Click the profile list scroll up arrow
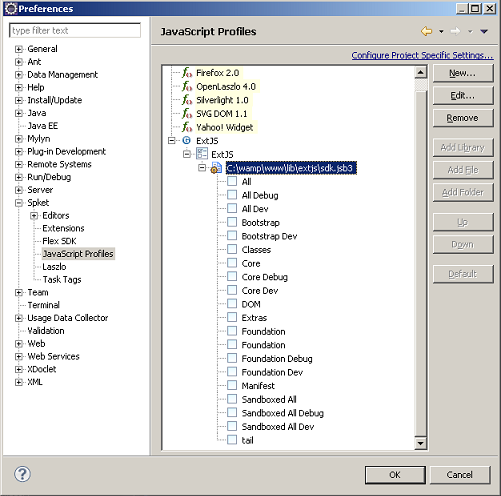The height and width of the screenshot is (496, 501). (x=421, y=72)
